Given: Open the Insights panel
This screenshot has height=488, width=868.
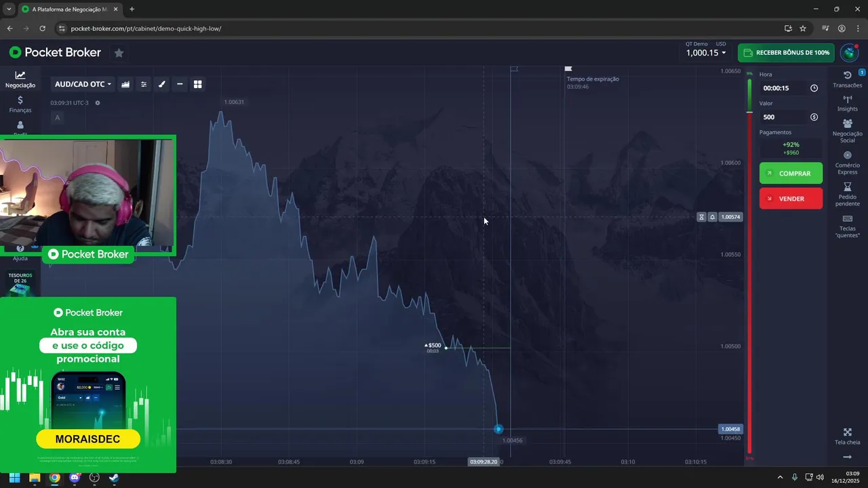Looking at the screenshot, I should (848, 103).
